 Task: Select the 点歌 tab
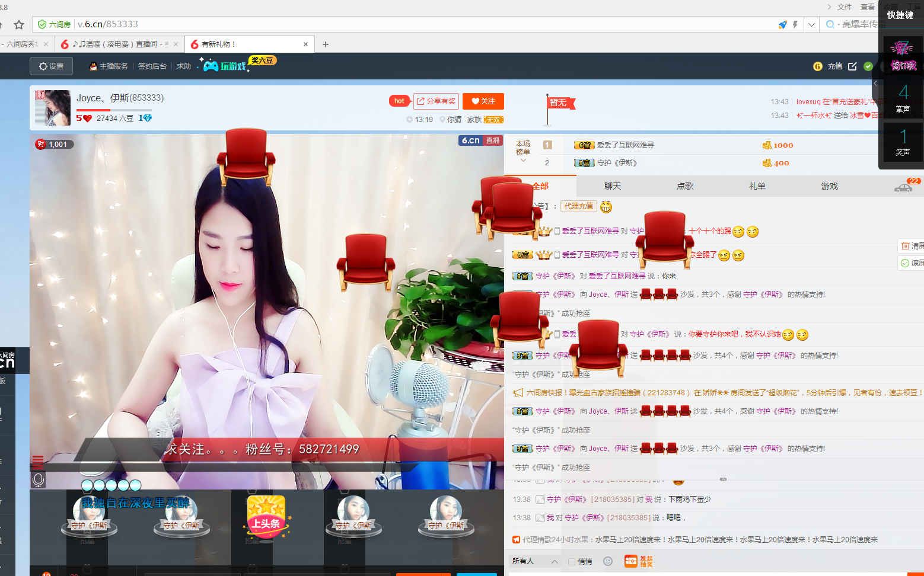pos(685,186)
